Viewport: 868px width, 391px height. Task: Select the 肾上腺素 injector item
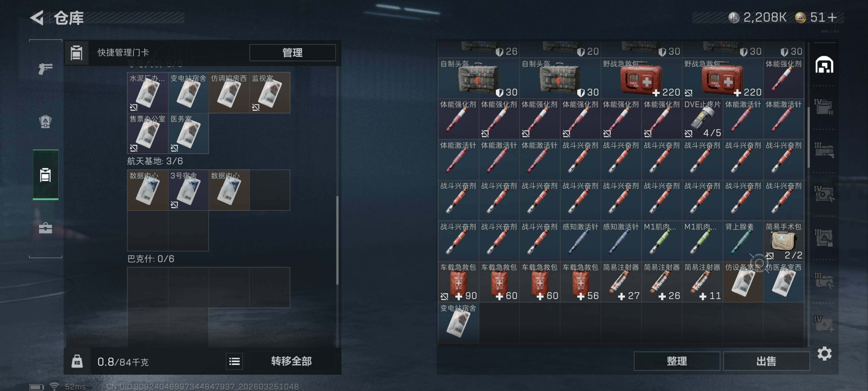click(743, 241)
